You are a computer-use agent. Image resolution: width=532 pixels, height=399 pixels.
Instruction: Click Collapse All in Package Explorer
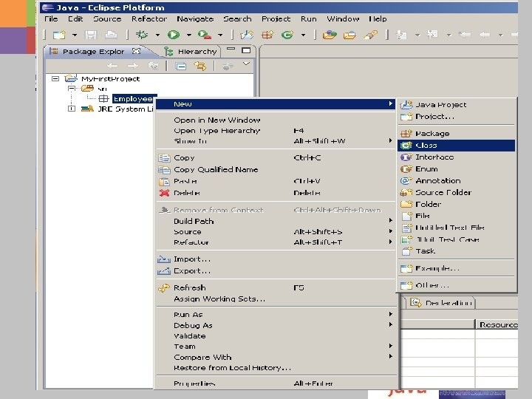pos(180,66)
